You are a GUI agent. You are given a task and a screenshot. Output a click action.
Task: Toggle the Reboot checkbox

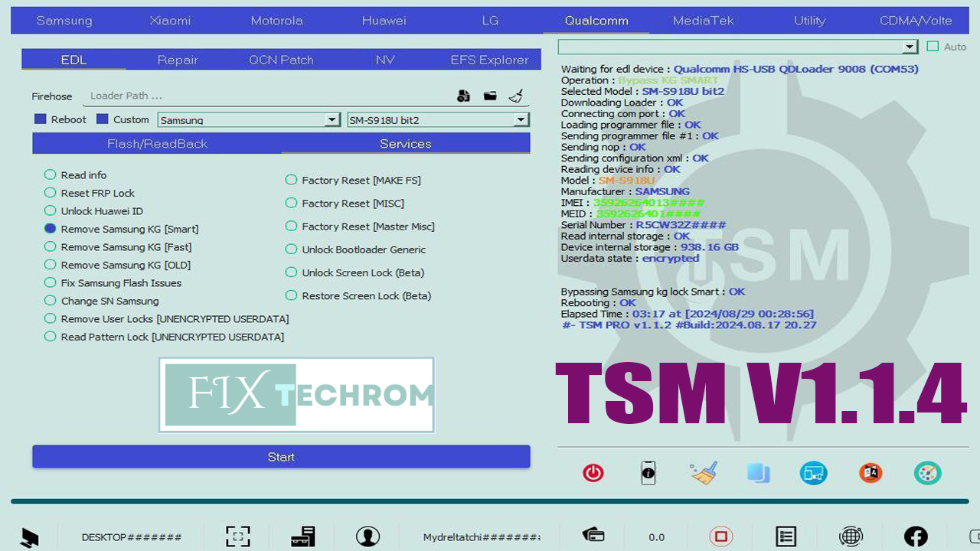[x=41, y=119]
